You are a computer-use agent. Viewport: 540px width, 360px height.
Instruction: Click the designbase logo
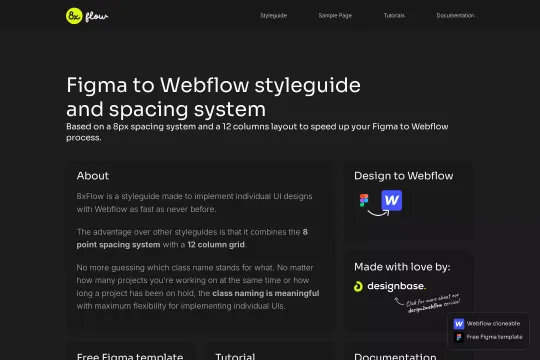[390, 286]
